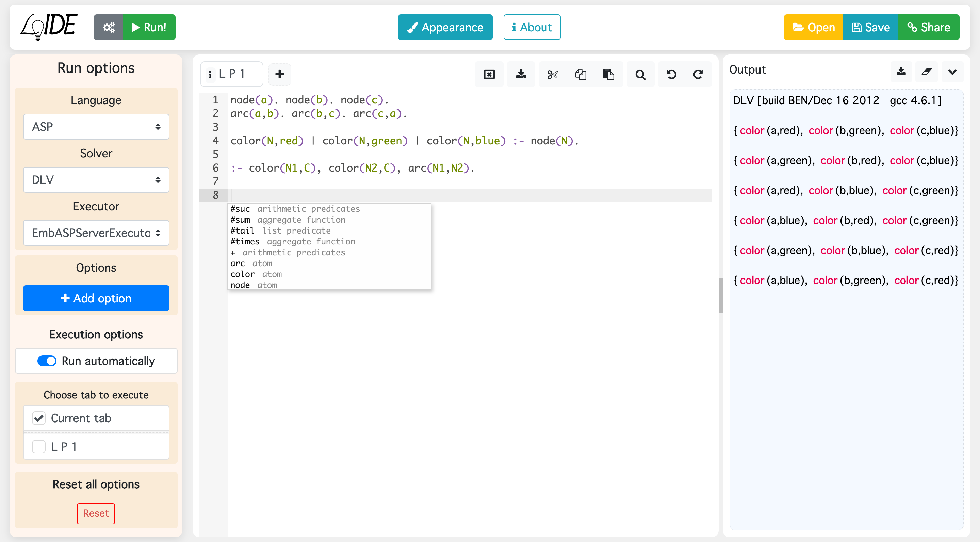Open search in the editor toolbar
980x542 pixels.
point(640,74)
